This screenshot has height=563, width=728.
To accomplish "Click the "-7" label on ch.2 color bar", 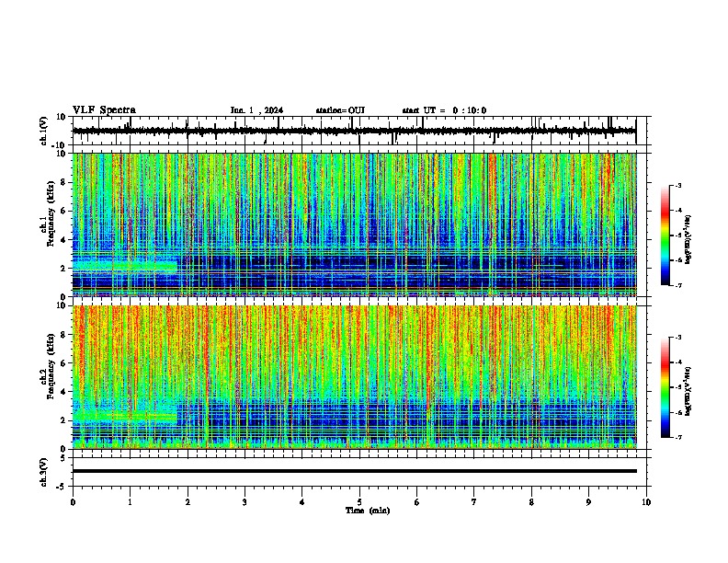I will 678,438.
